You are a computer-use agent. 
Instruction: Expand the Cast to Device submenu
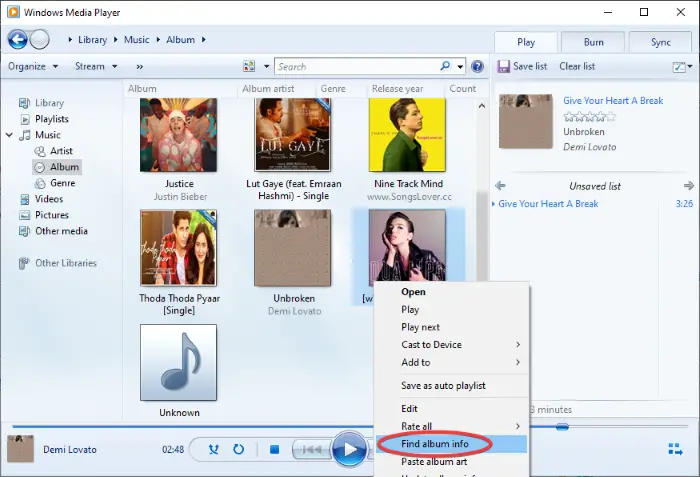518,344
